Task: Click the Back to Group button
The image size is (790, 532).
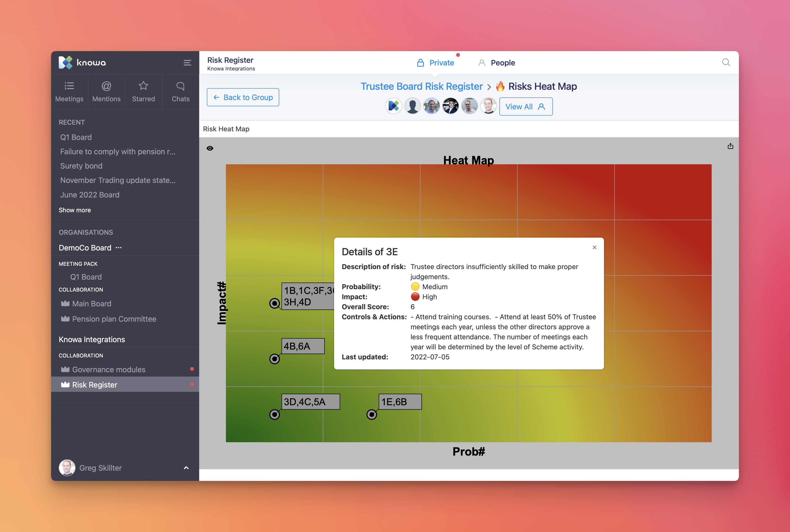Action: pos(243,97)
